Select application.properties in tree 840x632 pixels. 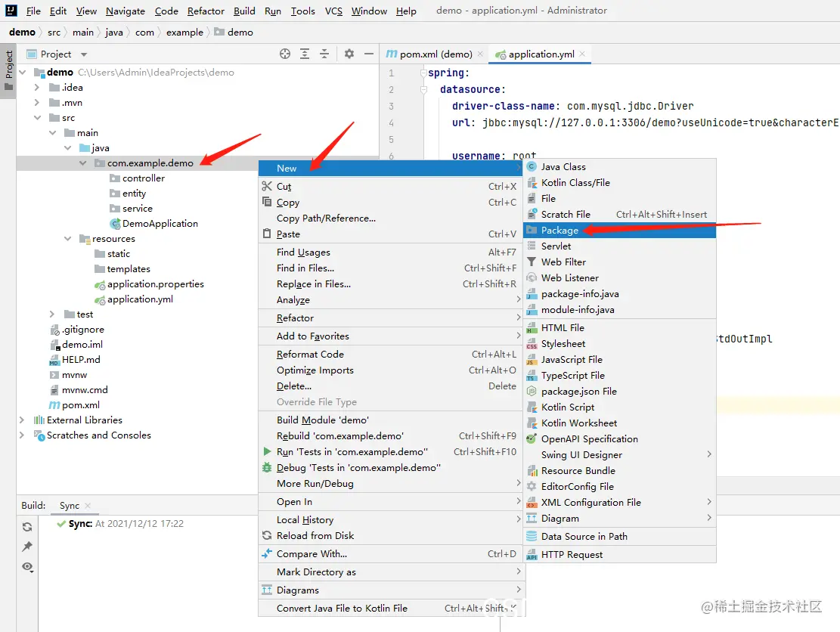click(x=149, y=283)
